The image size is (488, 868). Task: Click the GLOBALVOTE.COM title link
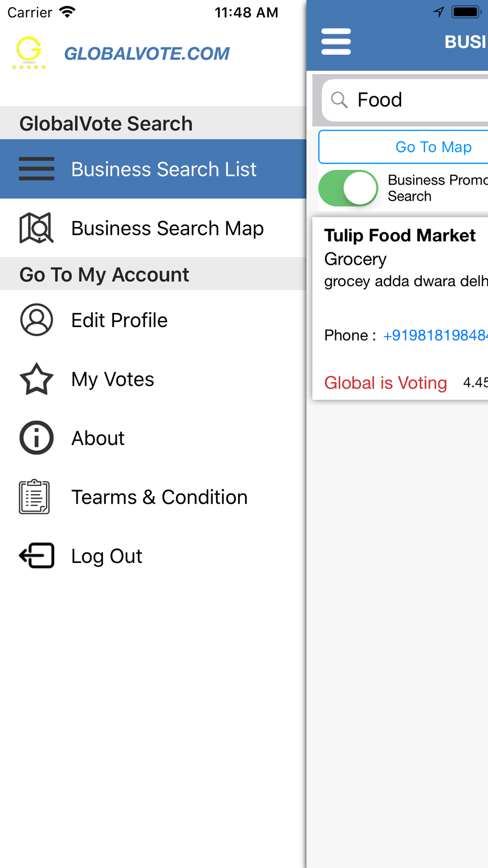point(147,54)
